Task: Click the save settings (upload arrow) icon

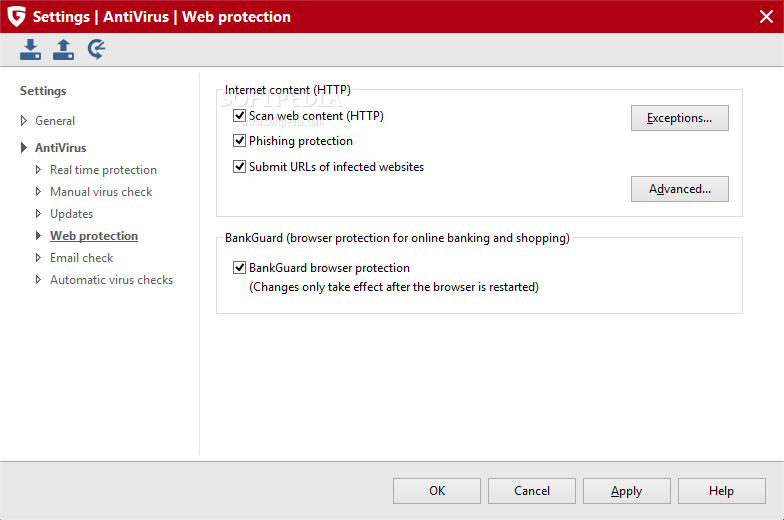Action: coord(64,50)
